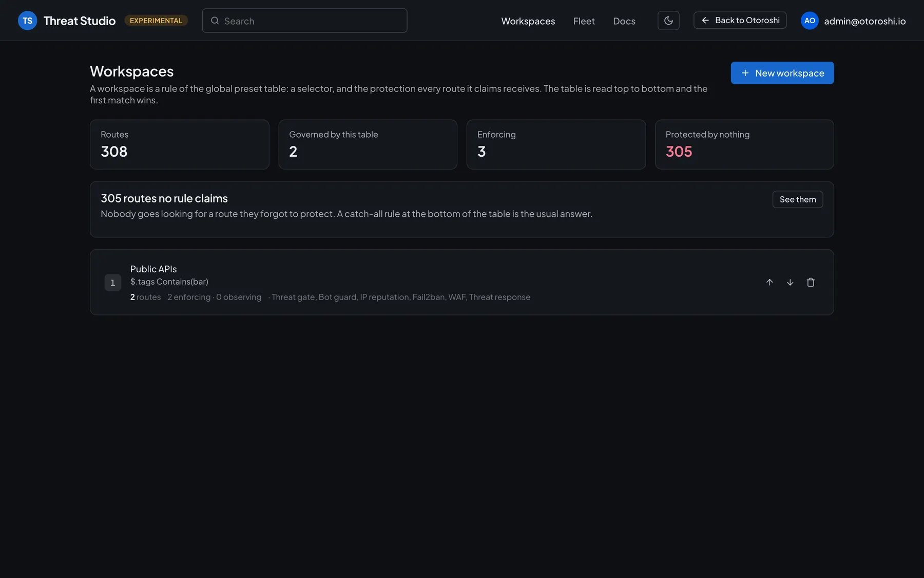Delete the Public APIs workspace
The height and width of the screenshot is (578, 924).
811,282
